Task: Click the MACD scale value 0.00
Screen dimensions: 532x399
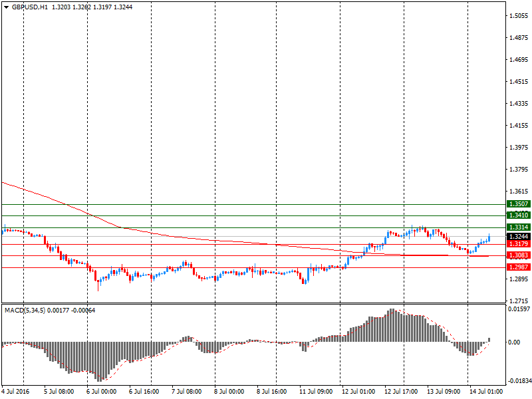Action: [x=514, y=342]
